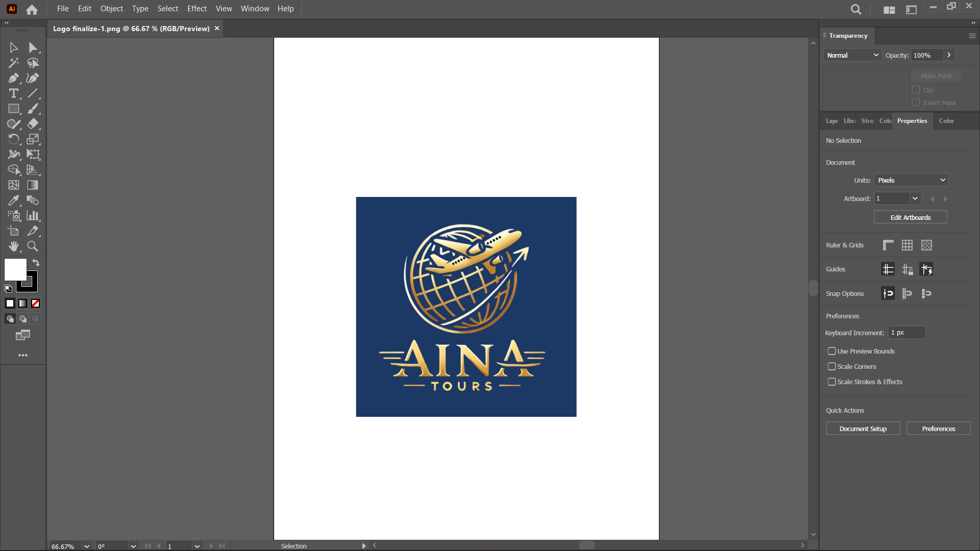
Task: Select the Curvature tool
Action: [33, 78]
